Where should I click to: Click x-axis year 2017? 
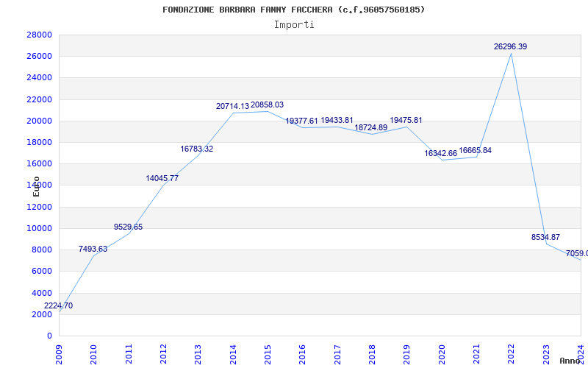pos(337,354)
